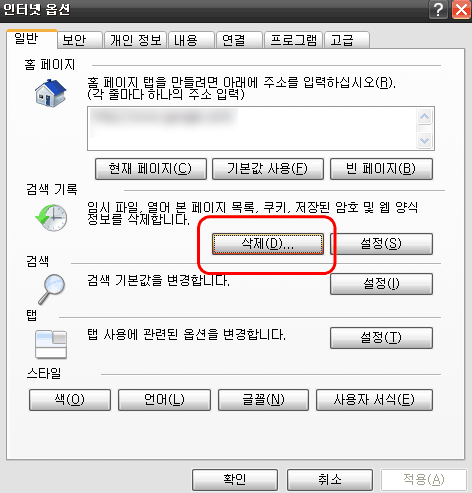Image resolution: width=472 pixels, height=493 pixels.
Task: Switch to the 보안 tab
Action: (x=79, y=40)
